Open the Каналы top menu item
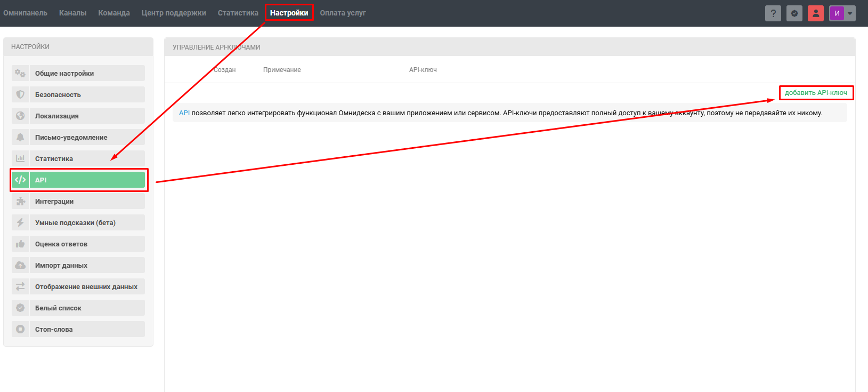868x392 pixels. (x=72, y=13)
